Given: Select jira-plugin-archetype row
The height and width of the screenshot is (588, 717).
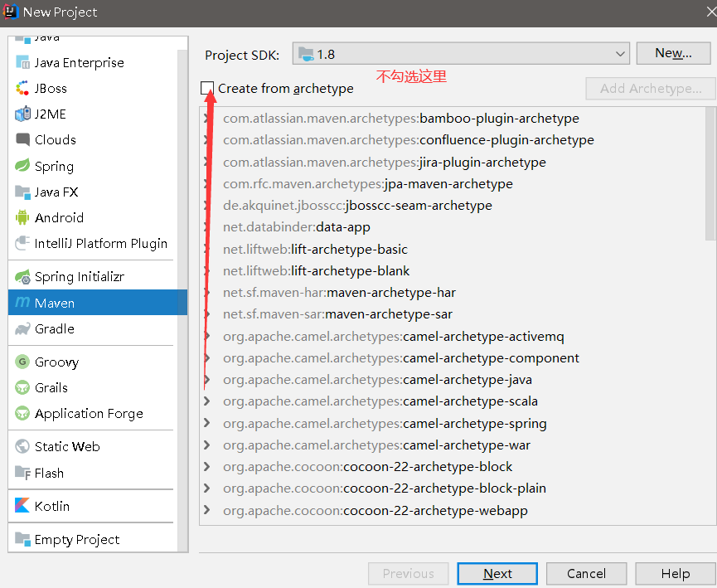Looking at the screenshot, I should click(x=453, y=162).
